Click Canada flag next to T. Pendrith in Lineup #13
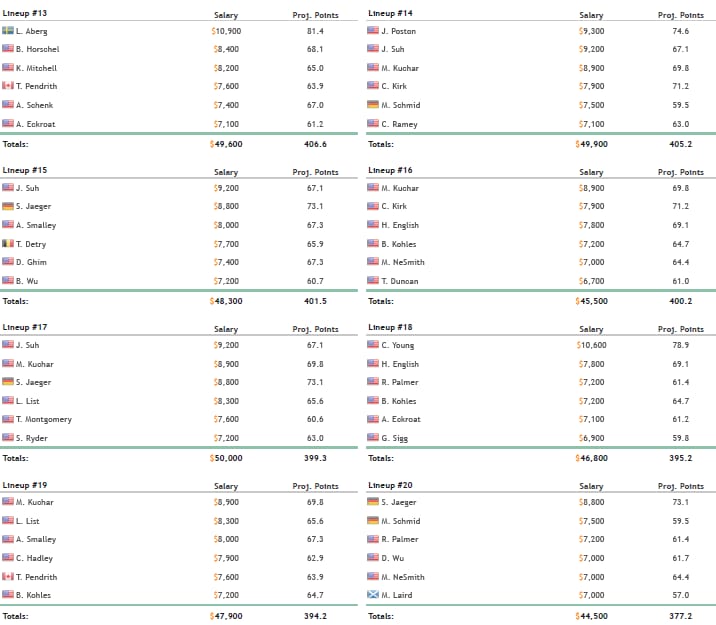The height and width of the screenshot is (625, 716). click(8, 86)
